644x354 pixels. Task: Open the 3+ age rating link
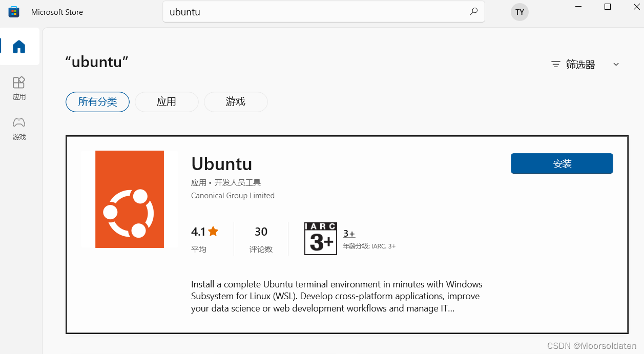pyautogui.click(x=349, y=233)
